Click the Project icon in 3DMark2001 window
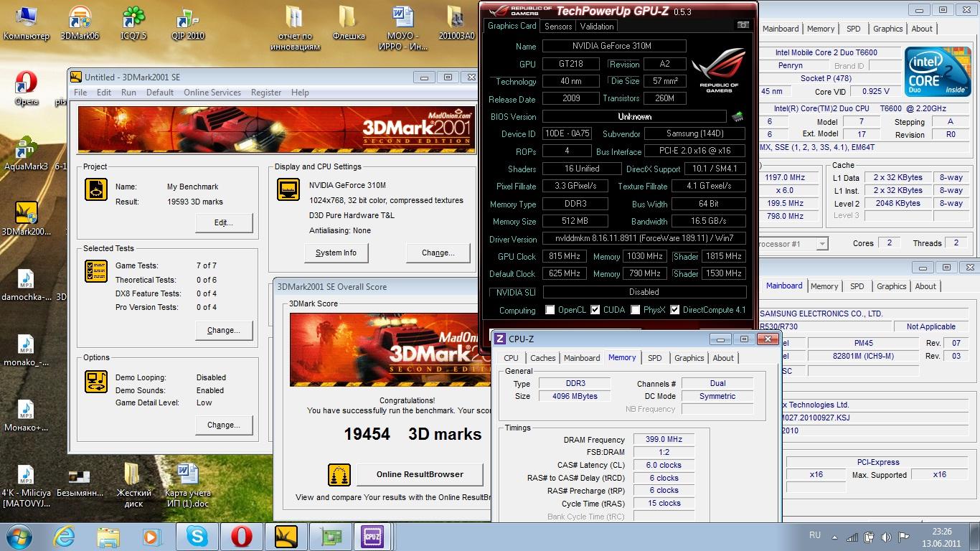This screenshot has height=551, width=980. pyautogui.click(x=96, y=189)
